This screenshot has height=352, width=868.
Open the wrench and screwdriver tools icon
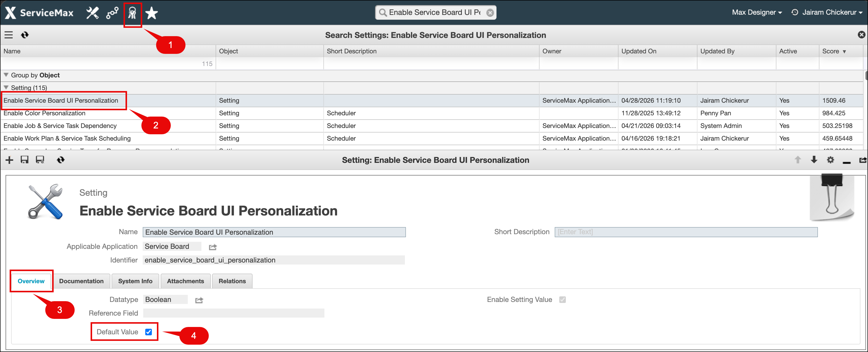point(92,13)
